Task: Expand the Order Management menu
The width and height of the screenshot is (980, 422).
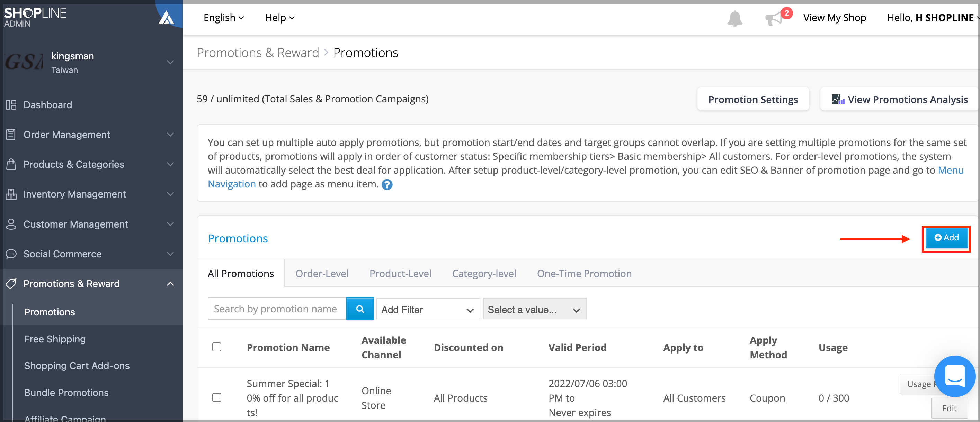Action: [x=170, y=135]
